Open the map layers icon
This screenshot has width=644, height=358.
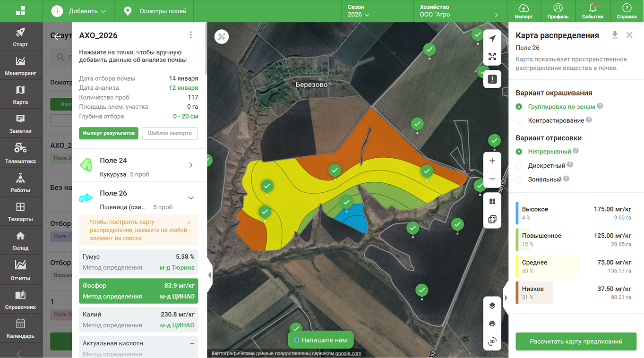492,306
